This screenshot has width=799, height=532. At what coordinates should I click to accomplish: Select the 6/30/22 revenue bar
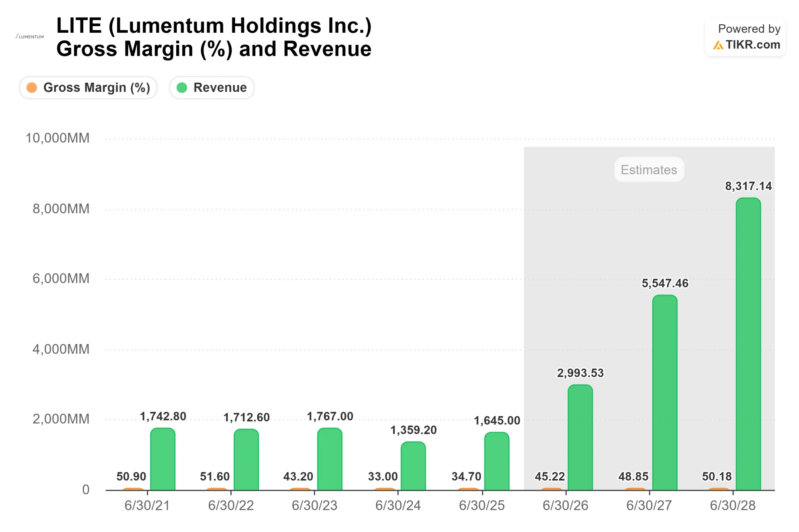pos(246,459)
